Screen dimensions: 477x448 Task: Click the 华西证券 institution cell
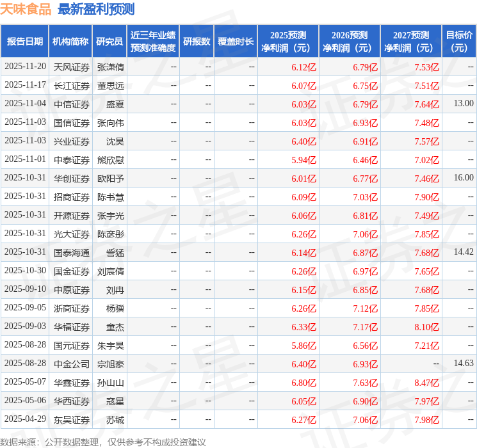click(72, 401)
